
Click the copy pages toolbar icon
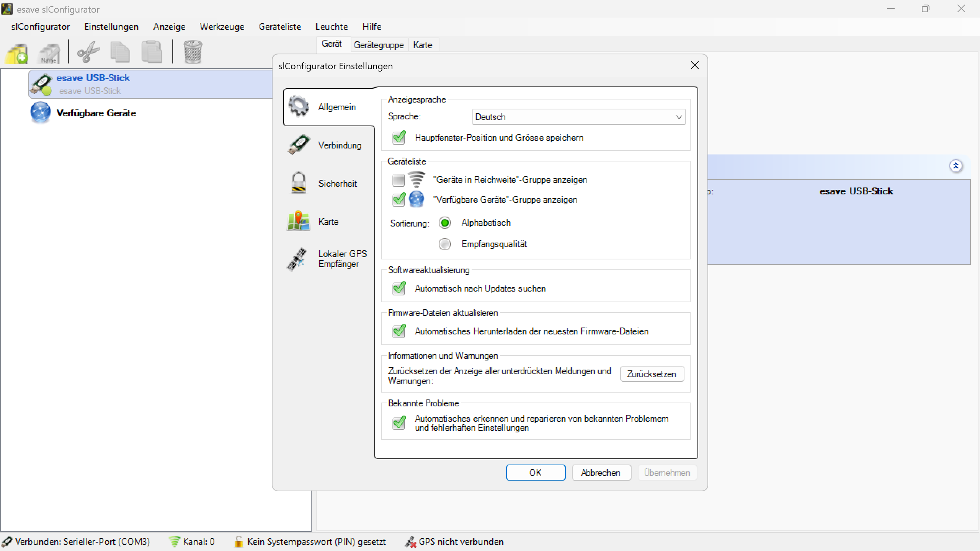(120, 52)
